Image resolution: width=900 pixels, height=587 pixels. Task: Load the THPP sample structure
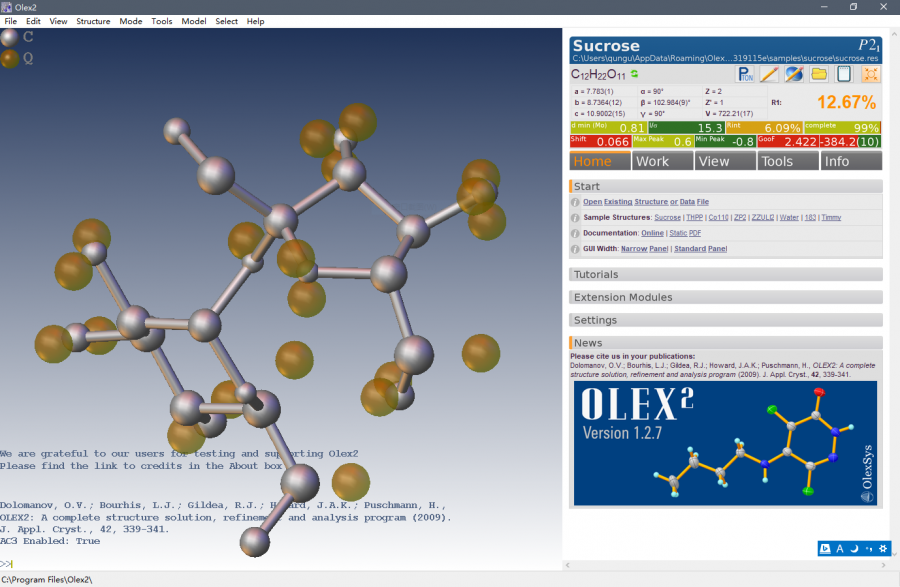(x=695, y=217)
